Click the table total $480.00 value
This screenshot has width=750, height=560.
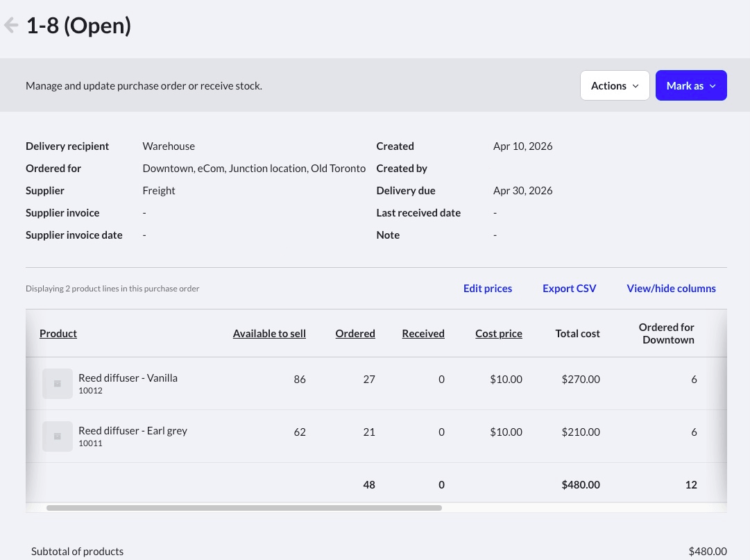tap(580, 484)
